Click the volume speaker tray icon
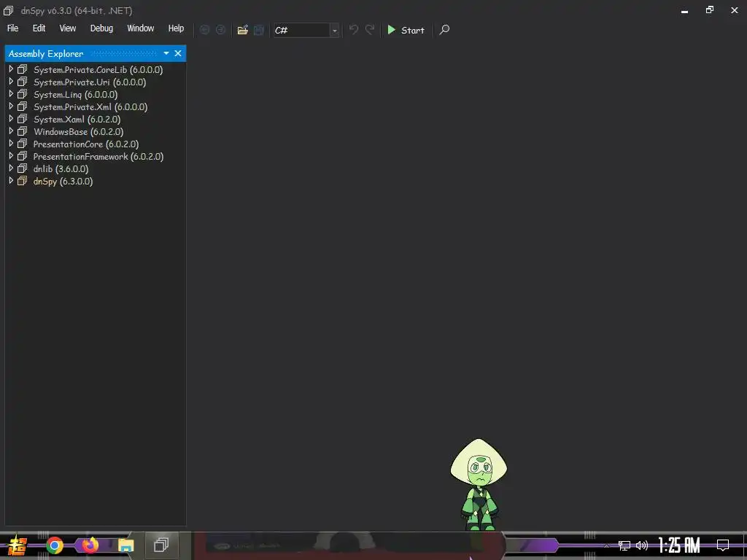Viewport: 747px width, 560px height. point(642,545)
